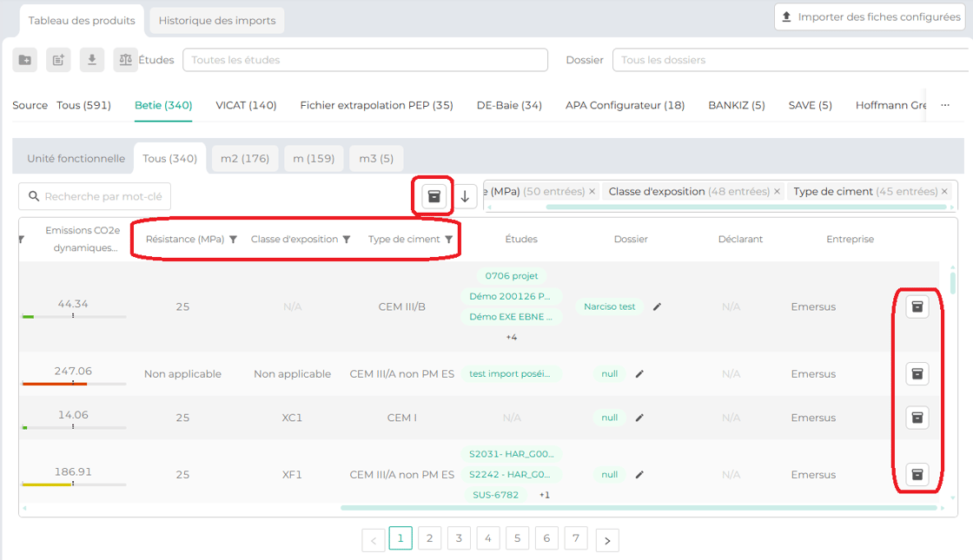
Task: Click the add-folder icon in the toolbar
Action: point(25,60)
